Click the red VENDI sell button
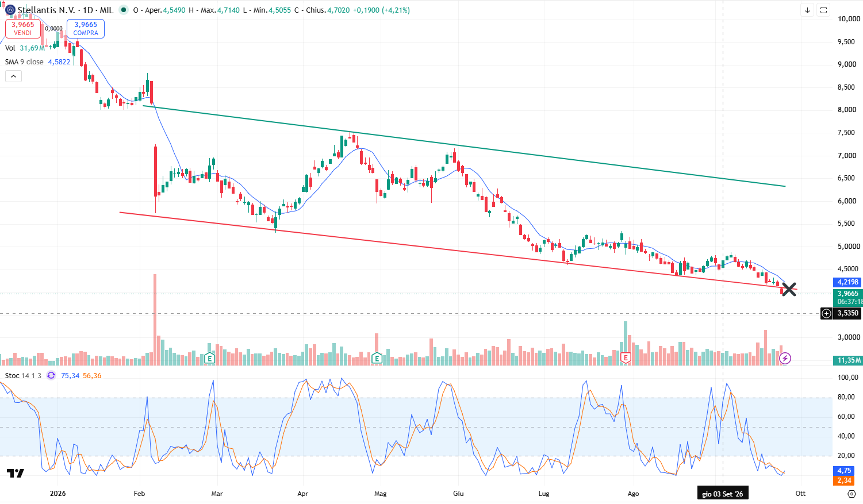This screenshot has height=504, width=863. point(23,29)
